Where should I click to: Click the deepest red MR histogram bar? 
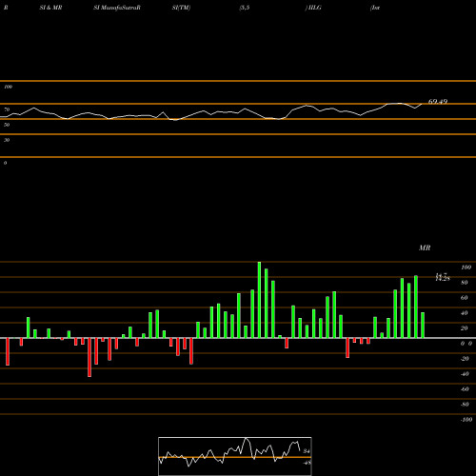(89, 357)
